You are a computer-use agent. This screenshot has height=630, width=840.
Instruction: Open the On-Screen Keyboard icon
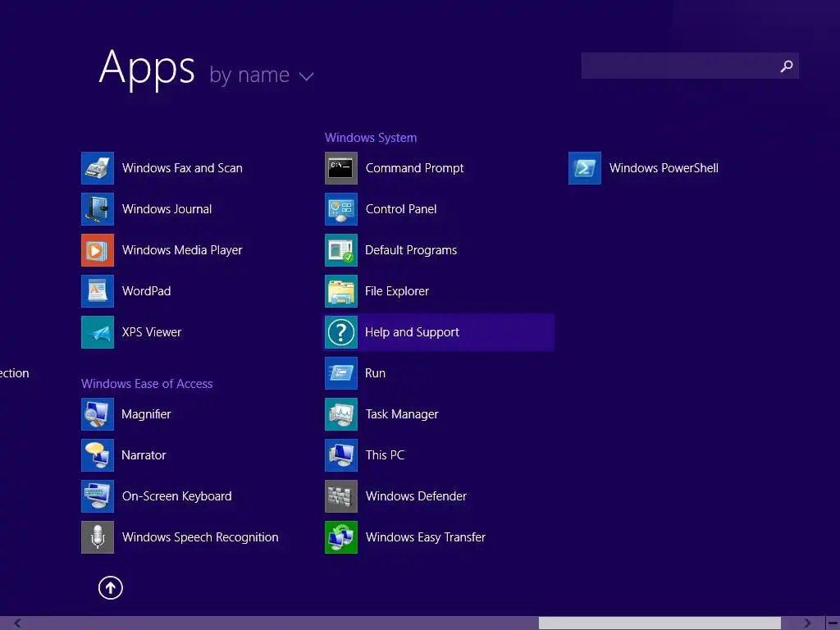coord(98,496)
